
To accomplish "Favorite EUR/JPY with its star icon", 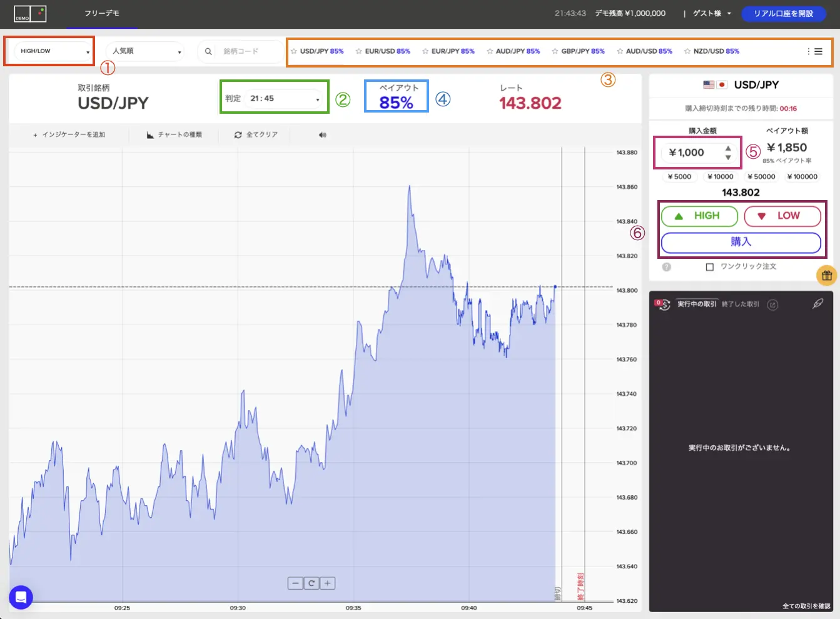I will click(x=425, y=51).
